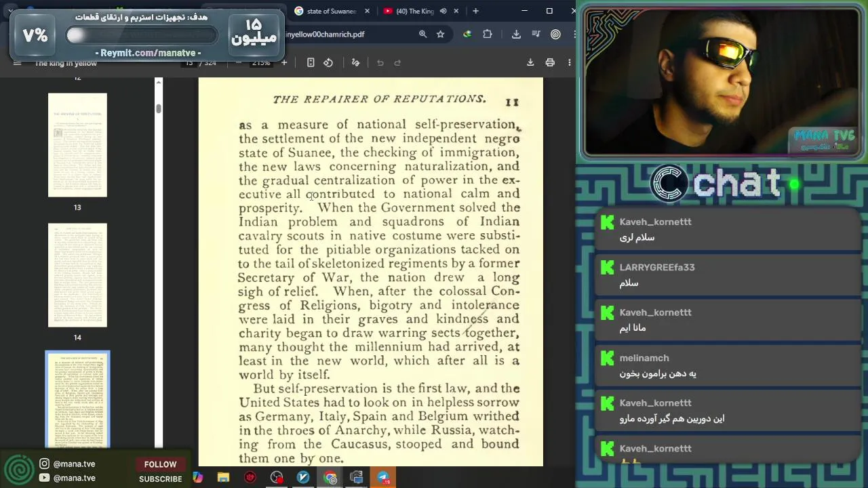Click the Instagram @mana.tve handle
The height and width of the screenshot is (488, 868).
click(74, 464)
